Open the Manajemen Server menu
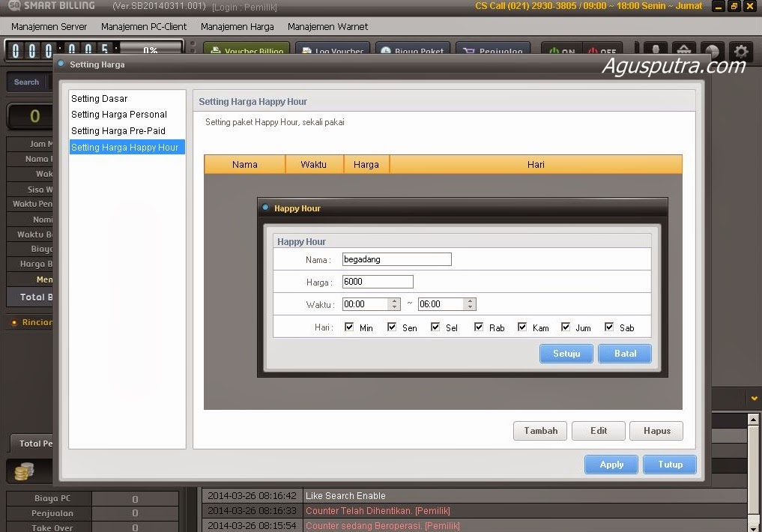This screenshot has width=762, height=532. pyautogui.click(x=49, y=27)
